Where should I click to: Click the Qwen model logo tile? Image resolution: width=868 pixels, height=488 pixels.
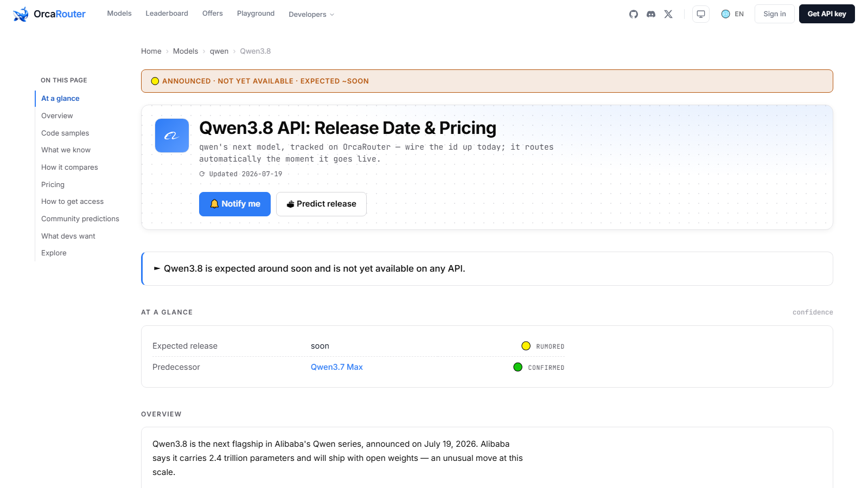coord(172,136)
